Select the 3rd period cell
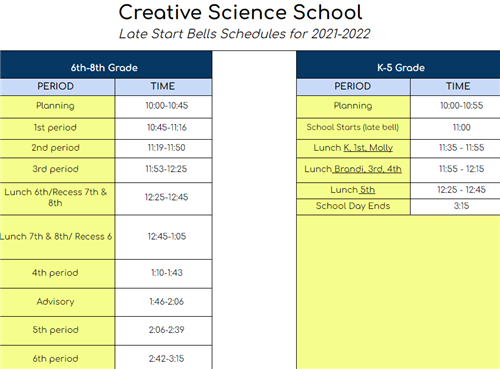The height and width of the screenshot is (369, 500). click(57, 170)
